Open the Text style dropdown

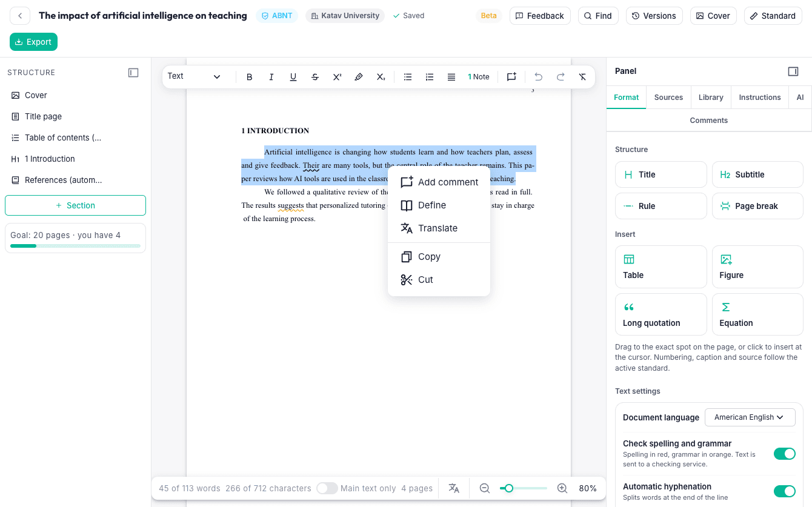click(x=195, y=77)
